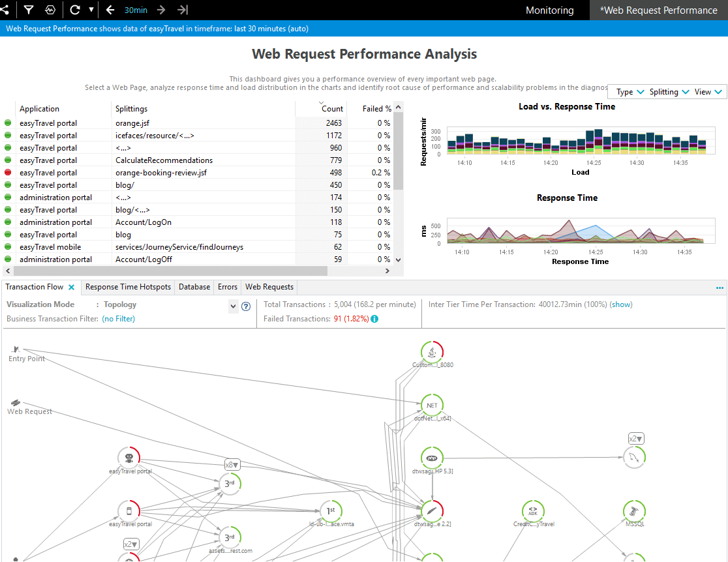728x562 pixels.
Task: Click the heartbeat monitoring icon in the toolbar
Action: pos(50,10)
